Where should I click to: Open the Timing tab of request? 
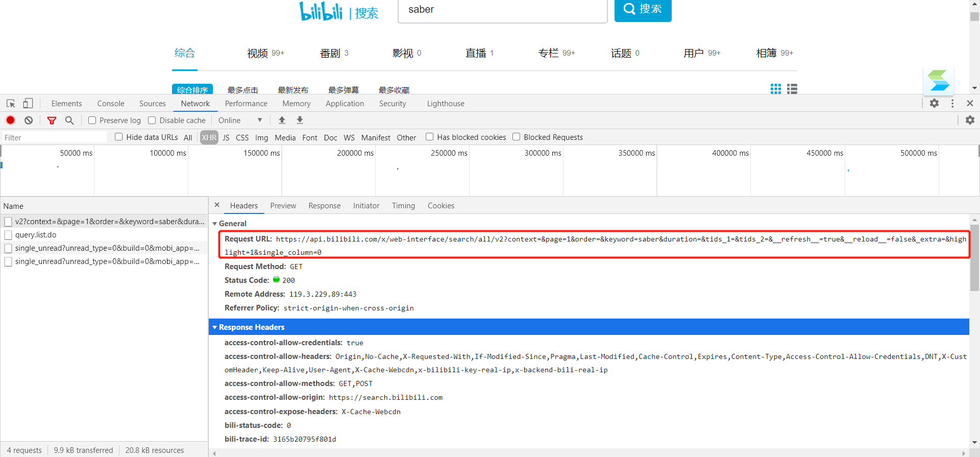(x=404, y=206)
